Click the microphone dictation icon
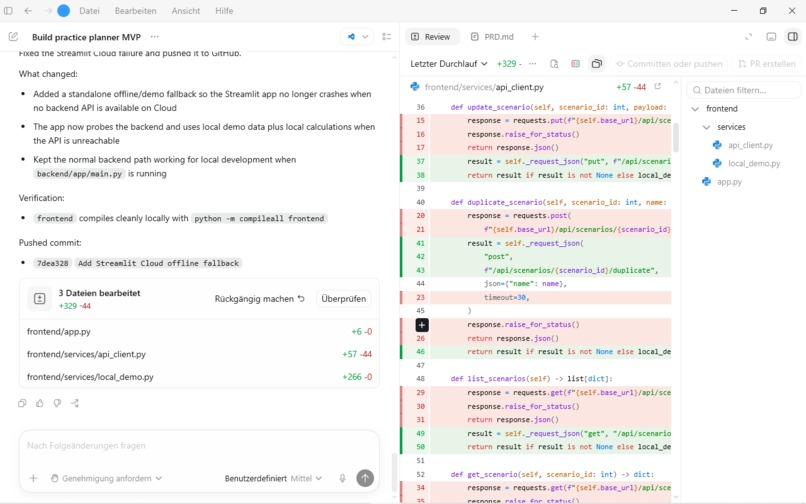 point(342,478)
